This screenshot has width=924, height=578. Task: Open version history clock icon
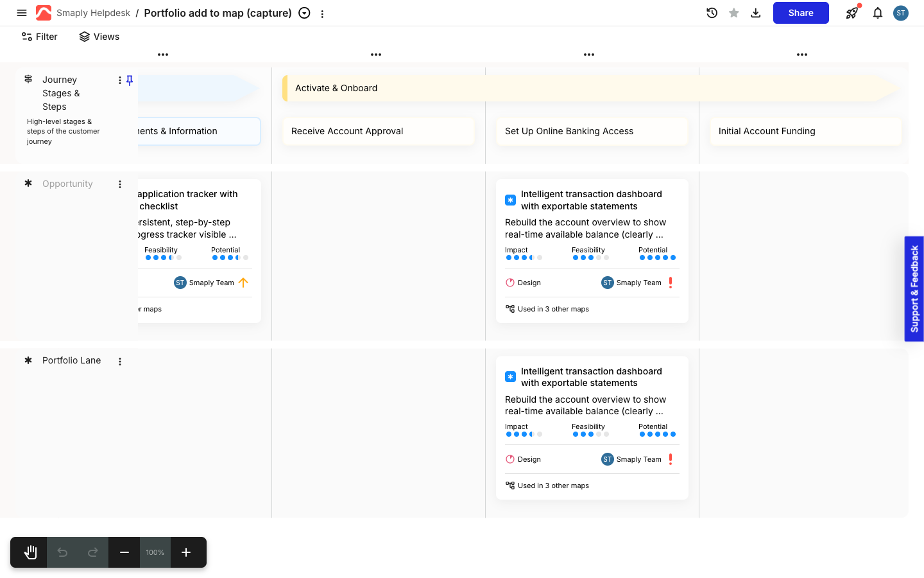click(712, 13)
